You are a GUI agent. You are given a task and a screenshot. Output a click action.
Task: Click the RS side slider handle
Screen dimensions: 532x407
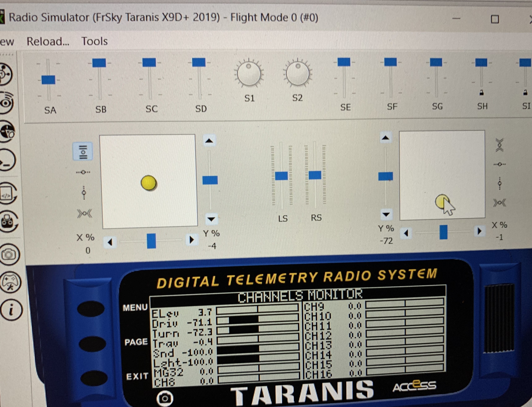coord(315,175)
